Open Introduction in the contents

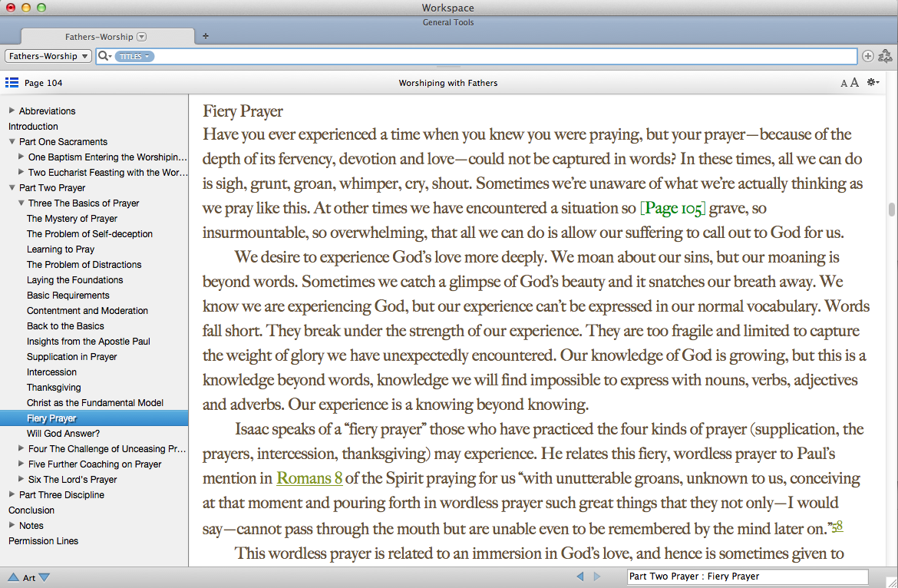point(33,126)
